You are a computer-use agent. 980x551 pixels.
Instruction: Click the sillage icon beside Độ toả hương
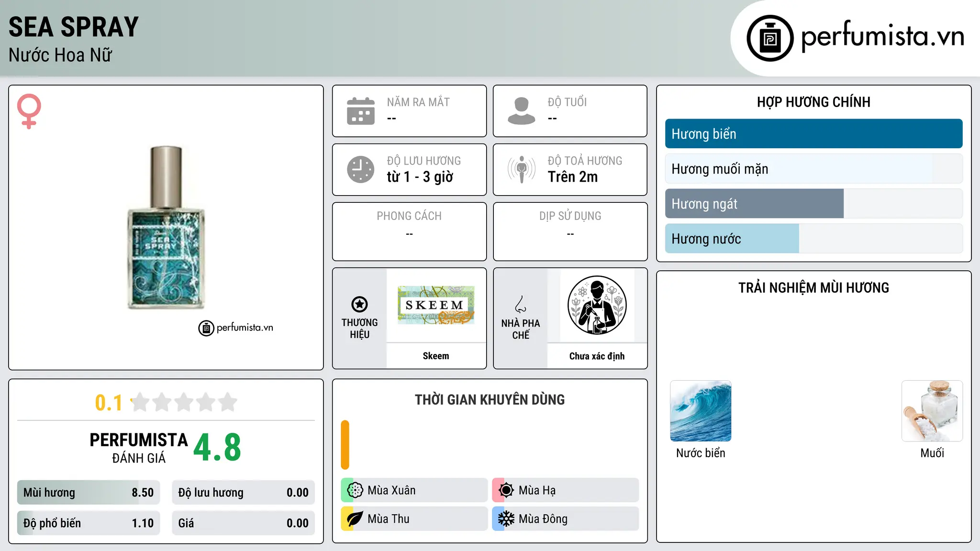[x=522, y=169]
